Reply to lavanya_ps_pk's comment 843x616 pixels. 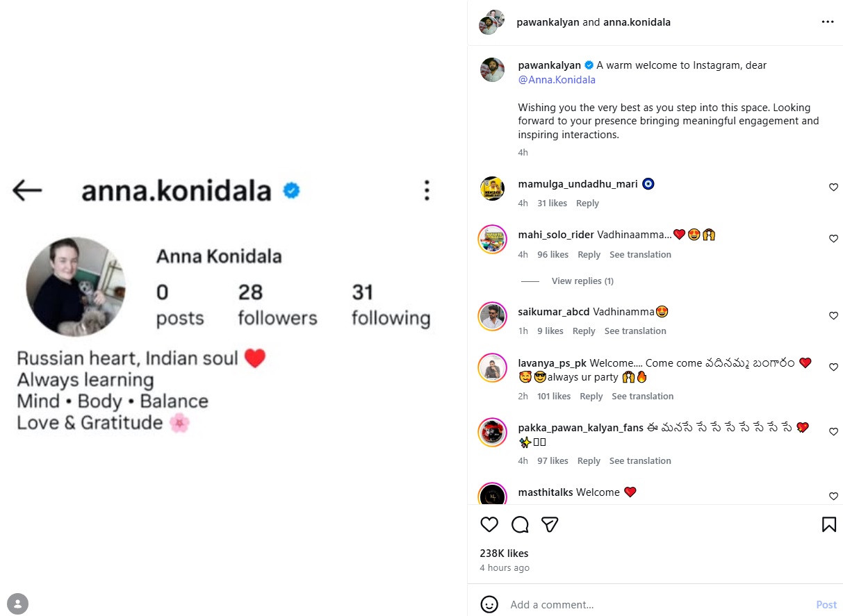point(591,397)
